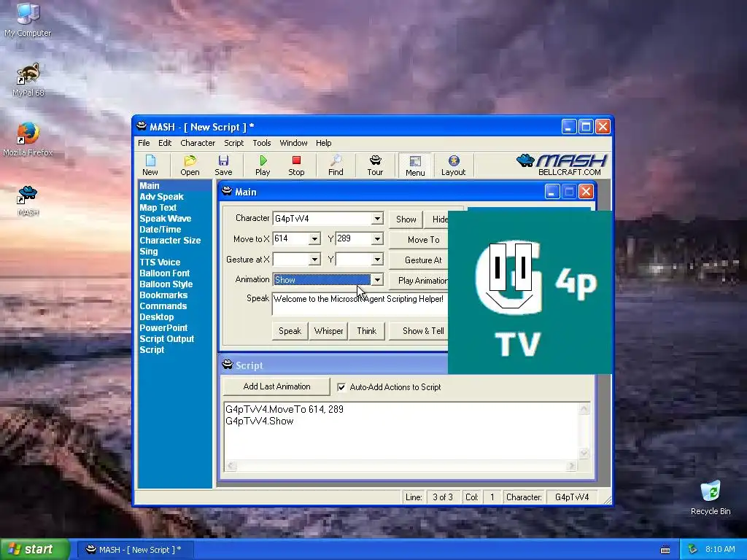This screenshot has width=747, height=560.
Task: Open the Script menu
Action: click(x=234, y=143)
